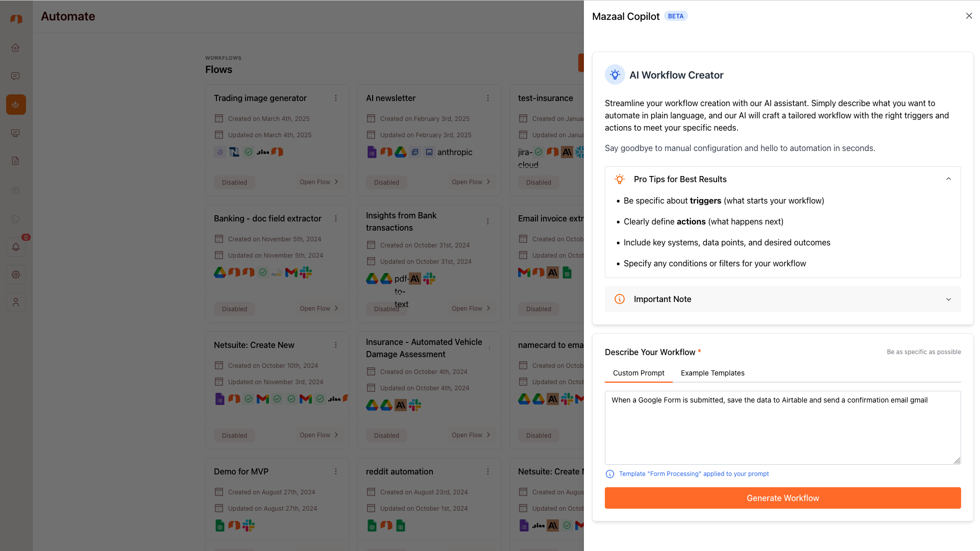The height and width of the screenshot is (551, 980).
Task: Open the notifications bell icon
Action: coord(16,247)
